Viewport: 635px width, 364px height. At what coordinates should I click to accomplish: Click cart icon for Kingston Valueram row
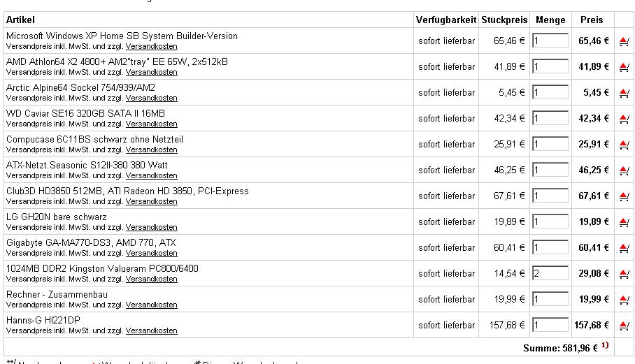(624, 274)
